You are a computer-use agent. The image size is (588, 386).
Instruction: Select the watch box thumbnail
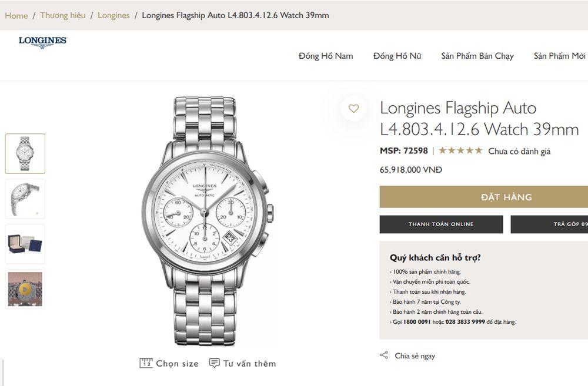(x=25, y=244)
